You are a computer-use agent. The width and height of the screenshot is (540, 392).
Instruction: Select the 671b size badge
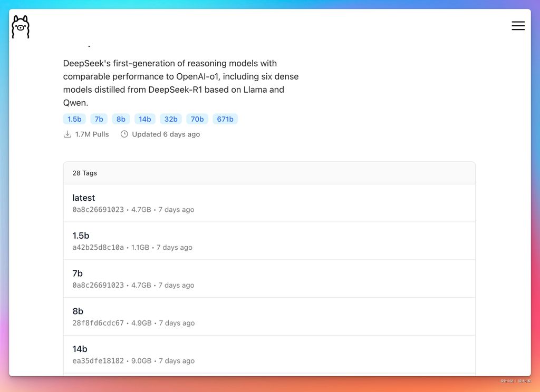click(225, 119)
